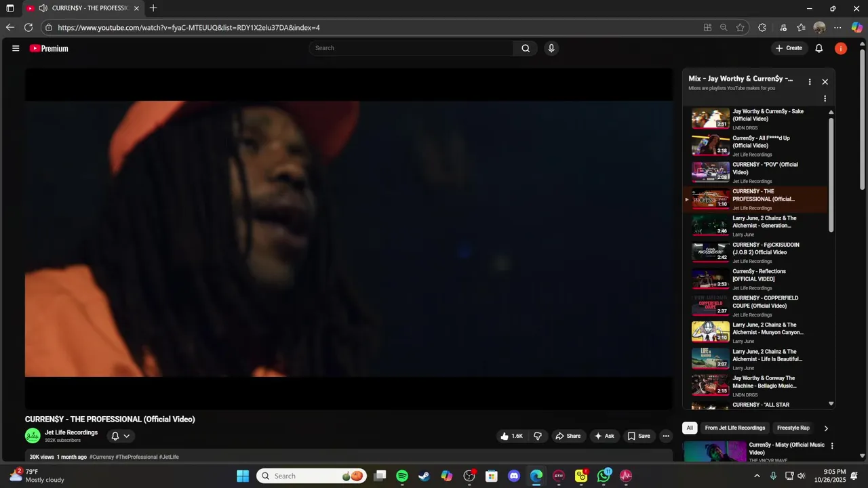Open Steam from the taskbar
This screenshot has width=868, height=488.
425,476
